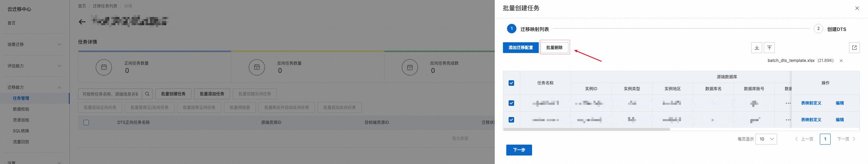Click the 批量添加任务 button
The height and width of the screenshot is (164, 868).
(212, 94)
